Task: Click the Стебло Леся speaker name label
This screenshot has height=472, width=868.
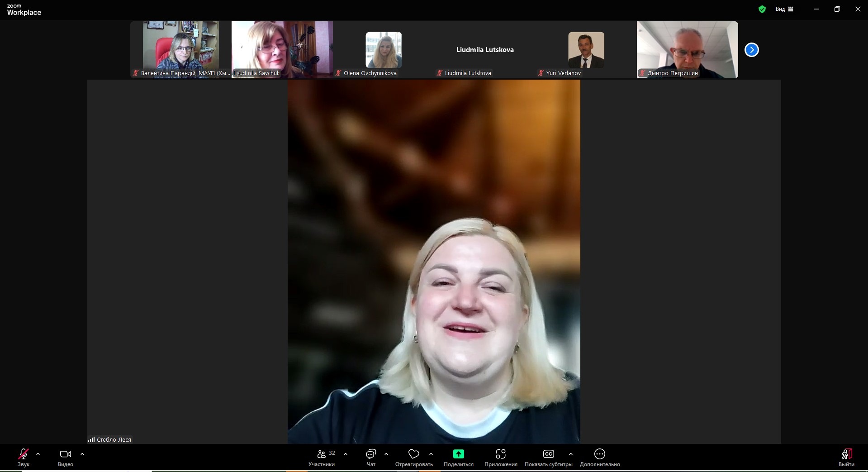Action: (x=114, y=439)
